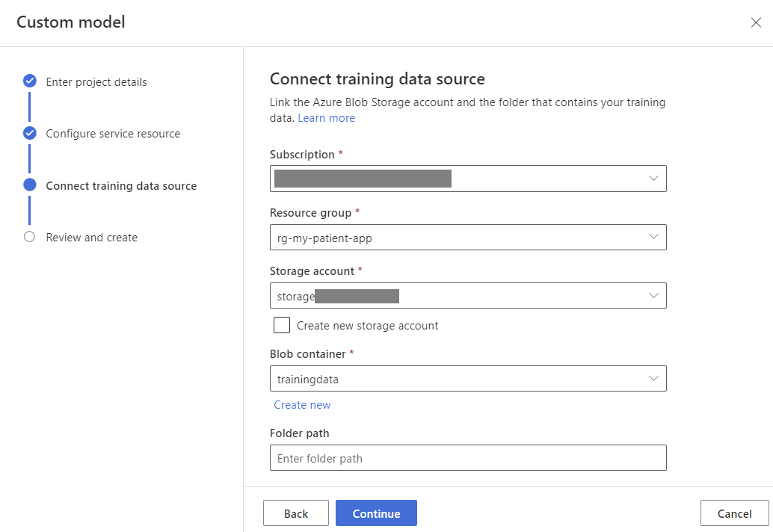The width and height of the screenshot is (773, 532).
Task: Click the Subscription field label
Action: point(302,155)
